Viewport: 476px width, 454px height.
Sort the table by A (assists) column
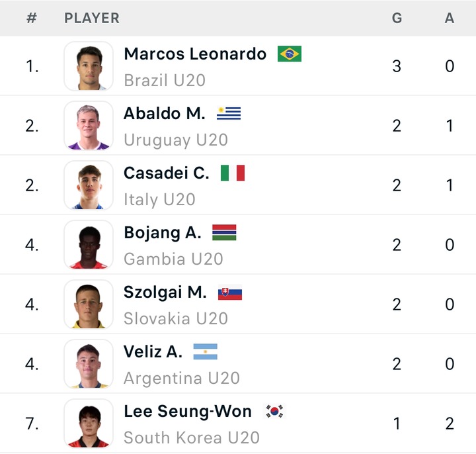pyautogui.click(x=450, y=18)
